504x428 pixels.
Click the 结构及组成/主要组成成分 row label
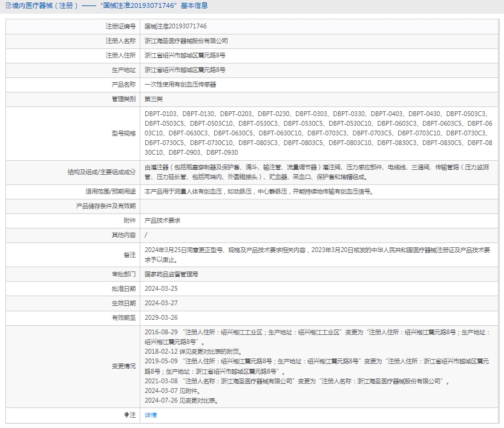click(x=102, y=172)
